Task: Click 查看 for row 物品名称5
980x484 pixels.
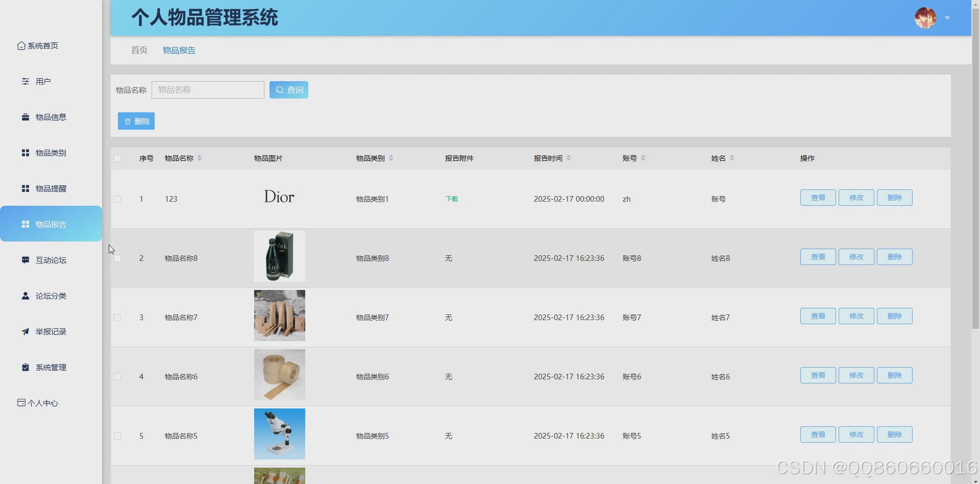Action: [818, 434]
